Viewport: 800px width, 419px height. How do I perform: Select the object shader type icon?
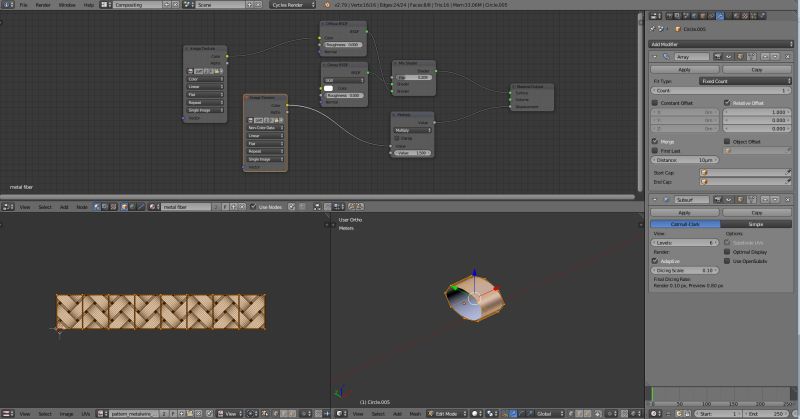124,207
